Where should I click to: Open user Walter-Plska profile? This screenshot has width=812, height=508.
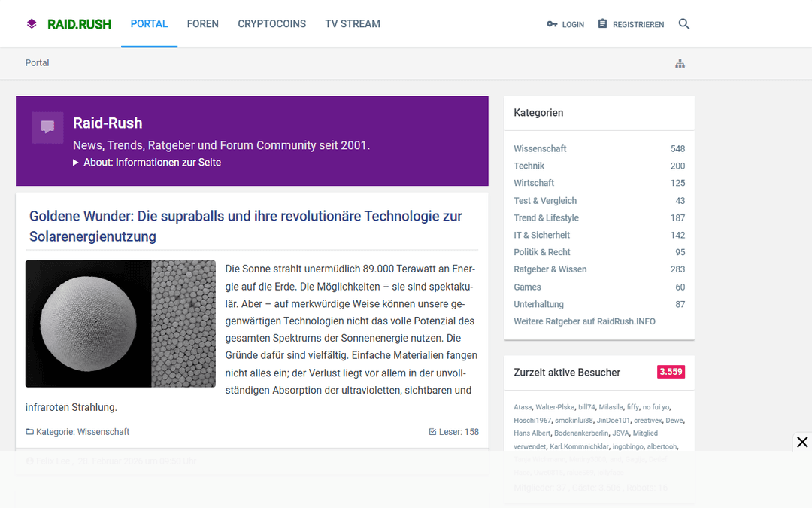click(x=555, y=407)
